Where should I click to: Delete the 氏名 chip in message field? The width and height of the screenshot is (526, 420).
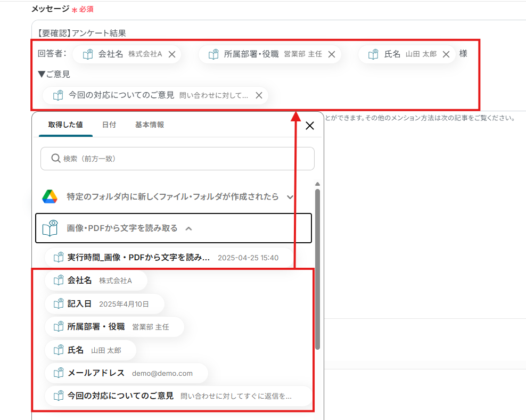[446, 54]
